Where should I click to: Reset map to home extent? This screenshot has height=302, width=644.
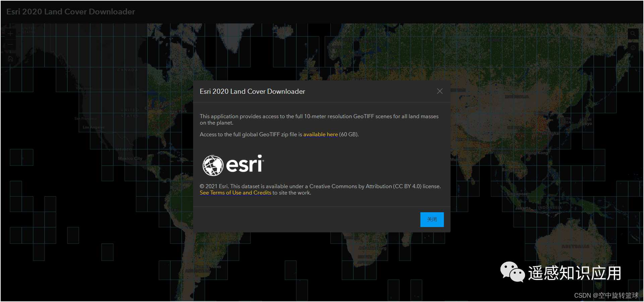[10, 59]
